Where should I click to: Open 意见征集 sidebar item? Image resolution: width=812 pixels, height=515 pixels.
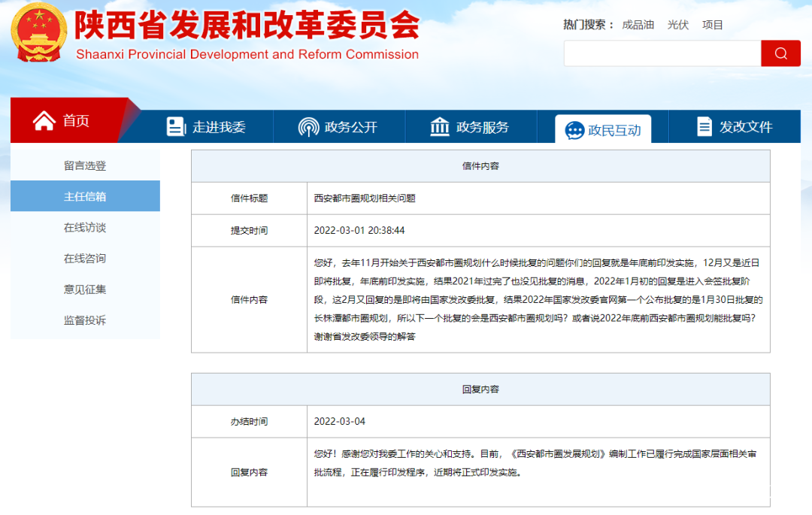(85, 289)
